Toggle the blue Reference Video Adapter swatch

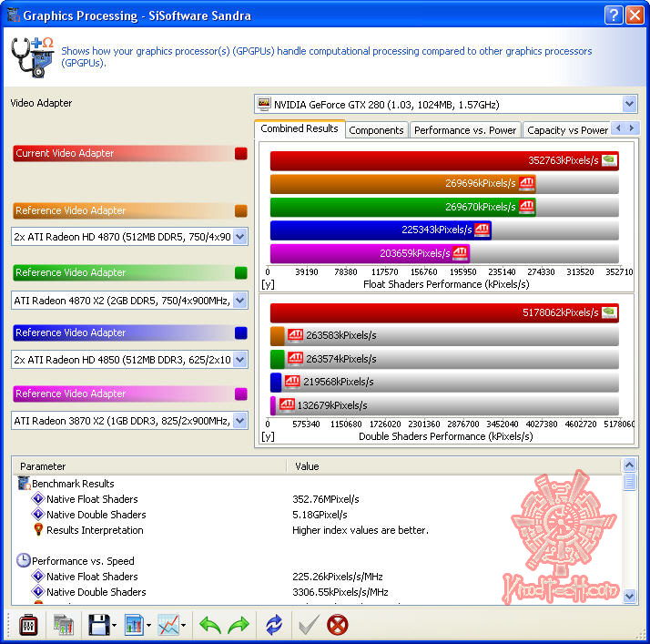241,332
